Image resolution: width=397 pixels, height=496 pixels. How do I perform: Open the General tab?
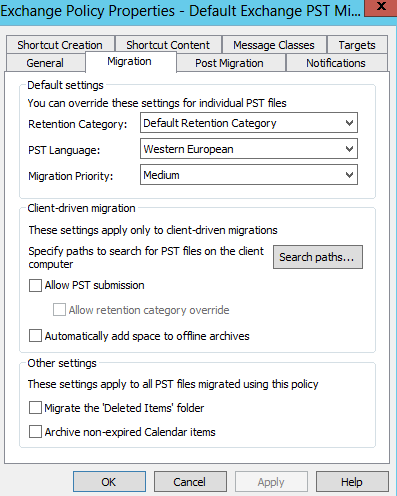pos(45,63)
